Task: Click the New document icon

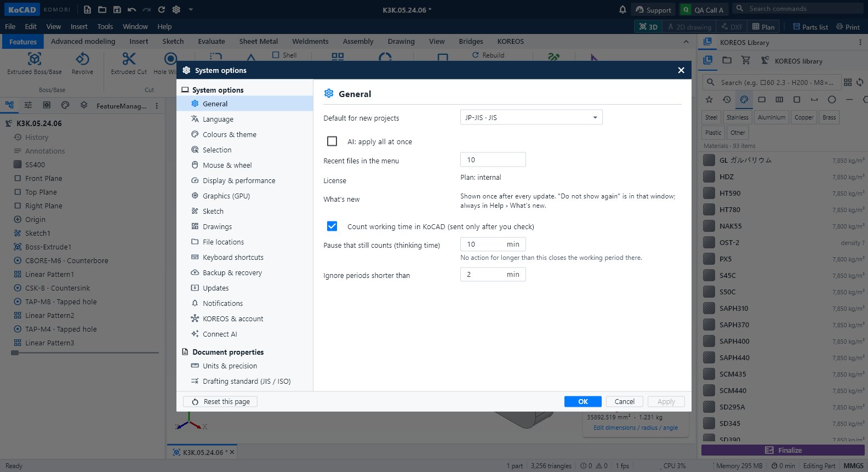Action: [87, 9]
